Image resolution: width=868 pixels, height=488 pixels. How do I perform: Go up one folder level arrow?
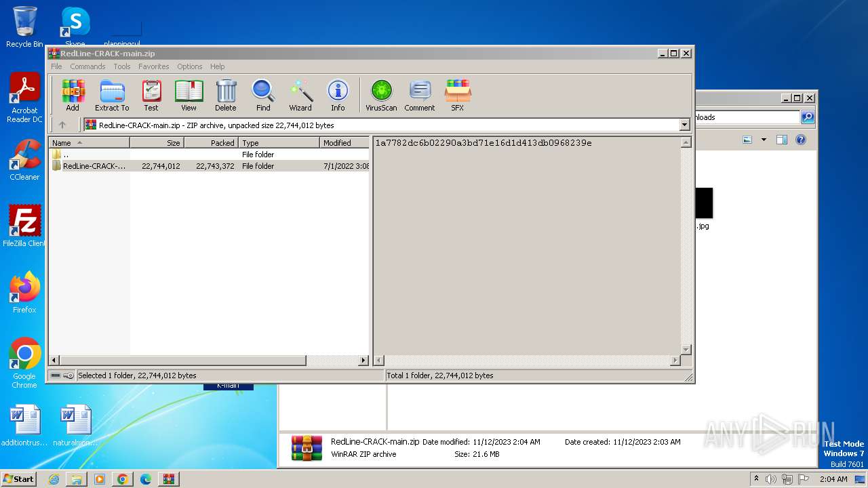[x=62, y=125]
